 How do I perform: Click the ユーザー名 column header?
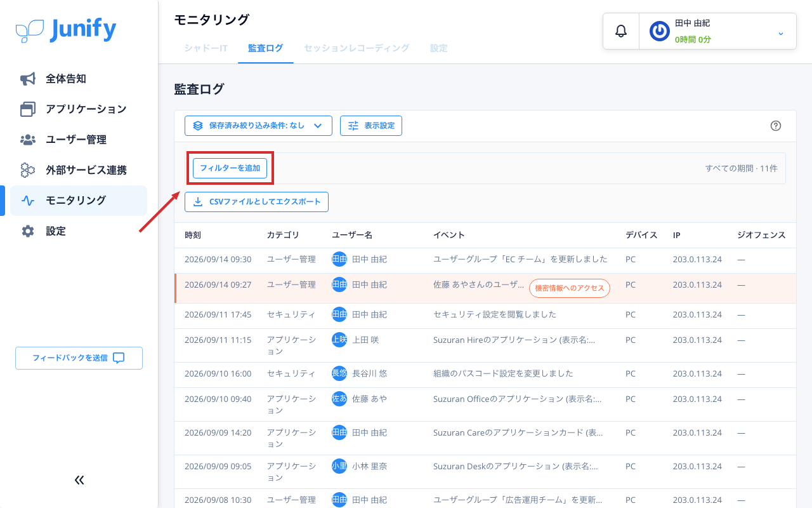coord(352,235)
